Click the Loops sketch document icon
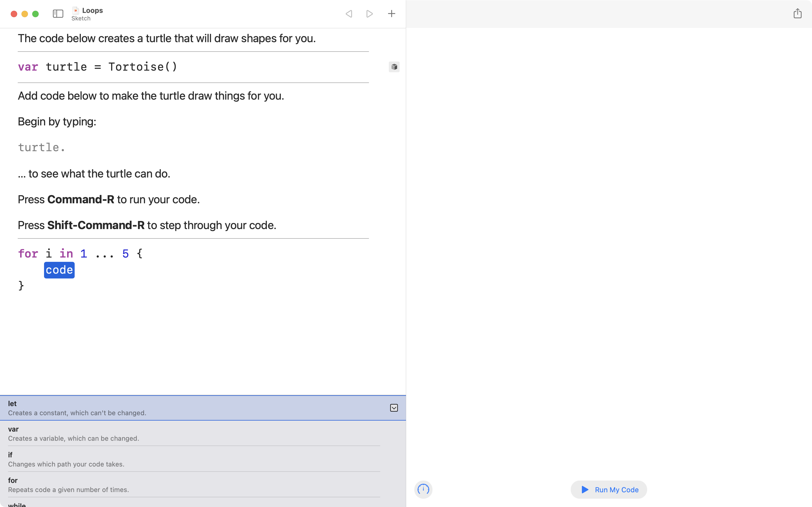Viewport: 812px width, 507px height. (x=75, y=10)
